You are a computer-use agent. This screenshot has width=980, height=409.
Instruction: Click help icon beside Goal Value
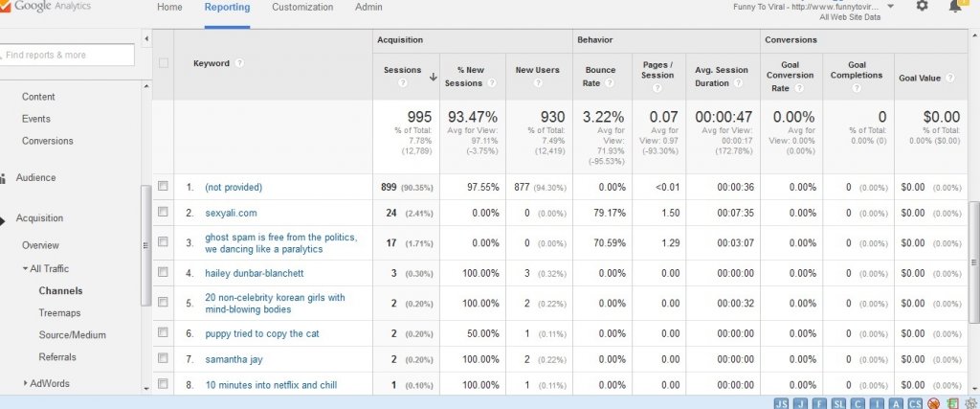click(950, 79)
